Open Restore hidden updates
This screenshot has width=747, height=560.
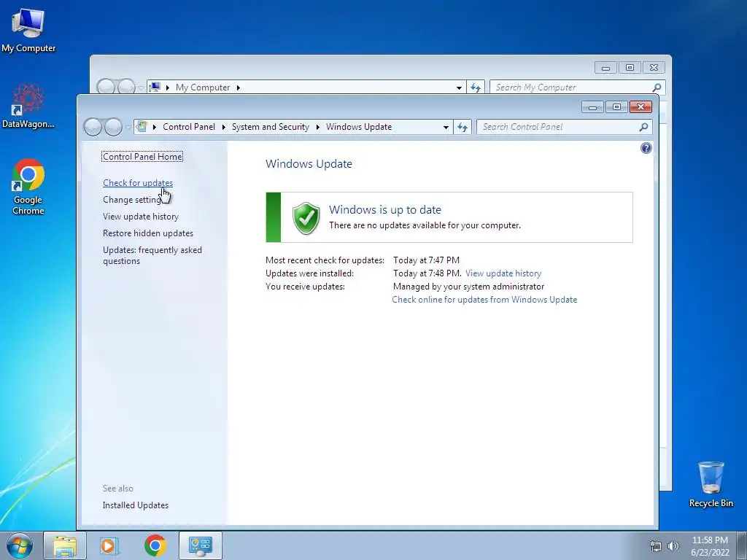[x=147, y=233]
